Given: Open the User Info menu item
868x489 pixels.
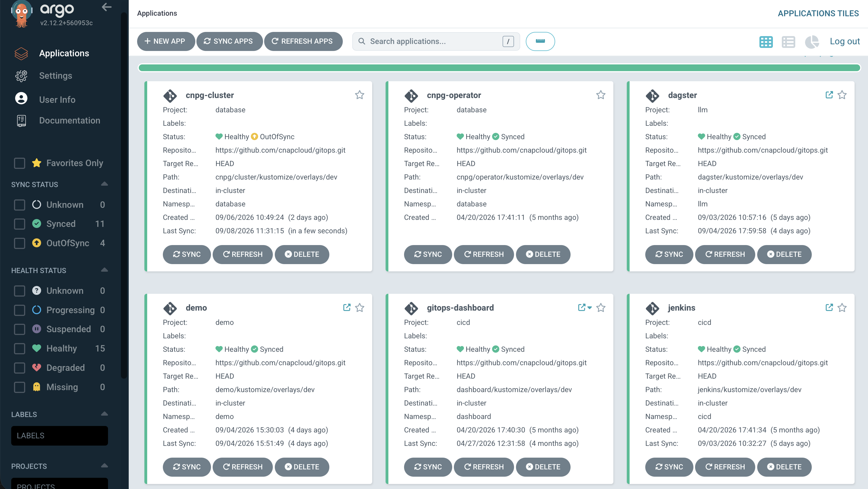Looking at the screenshot, I should [57, 99].
